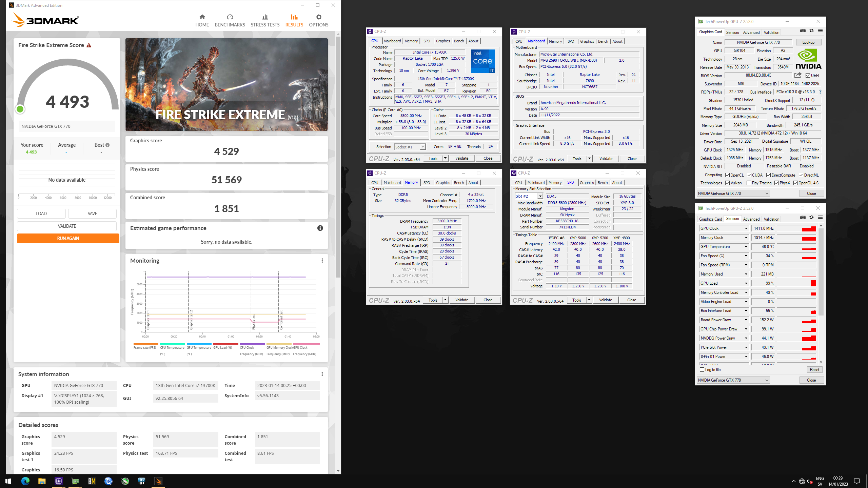868x488 pixels.
Task: Click the pink GPU Clock legend swatch
Action: click(306, 344)
